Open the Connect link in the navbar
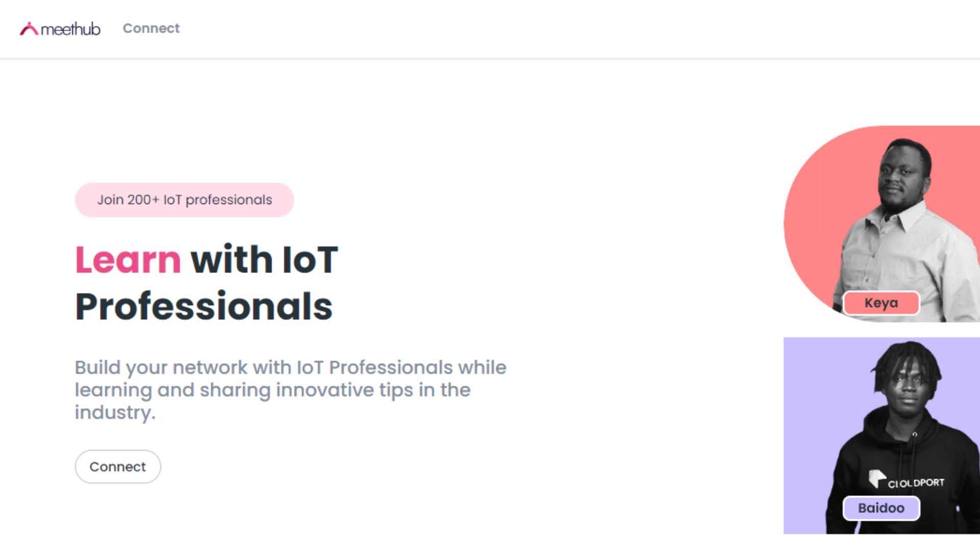The image size is (980, 551). [151, 29]
